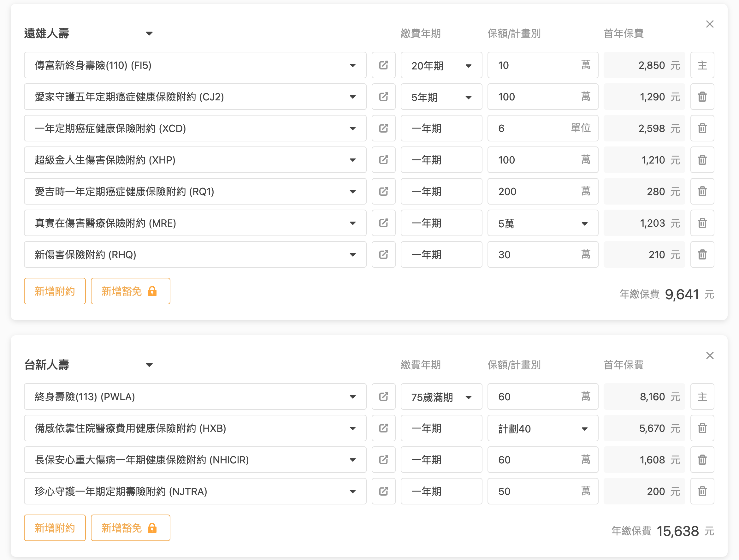Viewport: 739px width, 560px height.
Task: Edit the RHQ coverage field 30
Action: [x=542, y=255]
